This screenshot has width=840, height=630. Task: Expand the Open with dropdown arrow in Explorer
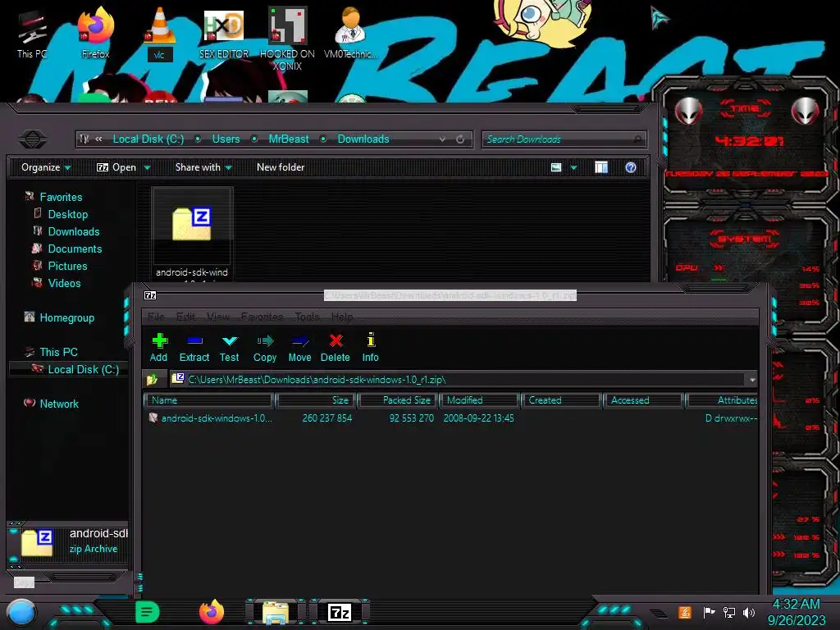pyautogui.click(x=147, y=167)
